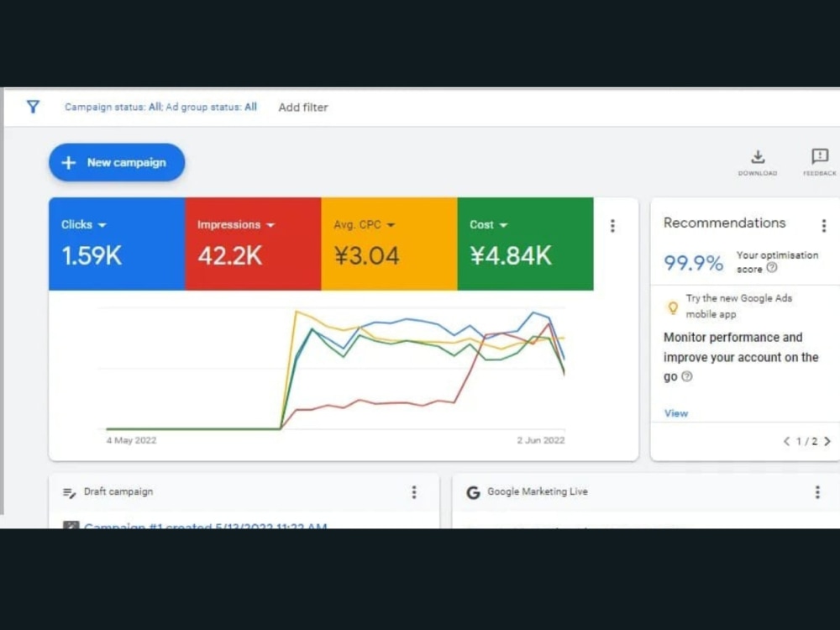The image size is (840, 630).
Task: Click optimisation score help icon
Action: [771, 267]
